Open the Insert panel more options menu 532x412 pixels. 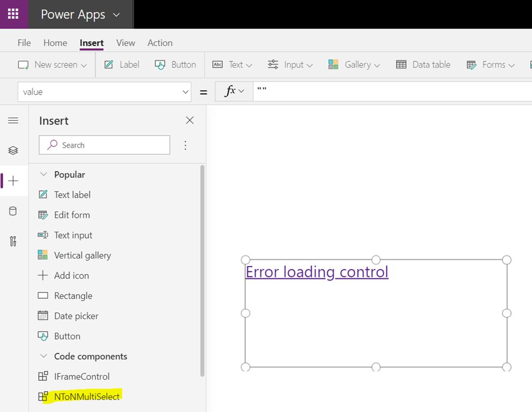point(185,145)
